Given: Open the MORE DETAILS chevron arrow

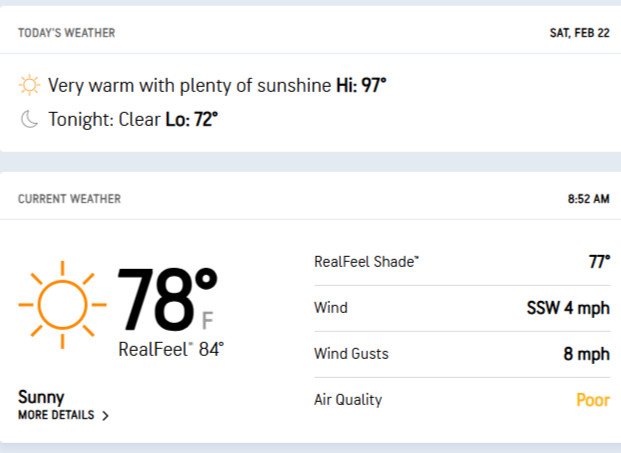Looking at the screenshot, I should click(x=105, y=415).
